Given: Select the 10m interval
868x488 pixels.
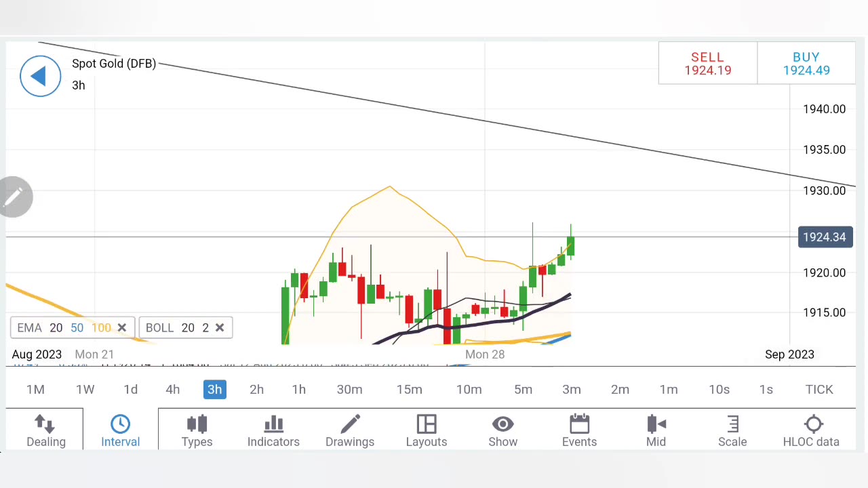Looking at the screenshot, I should click(469, 390).
